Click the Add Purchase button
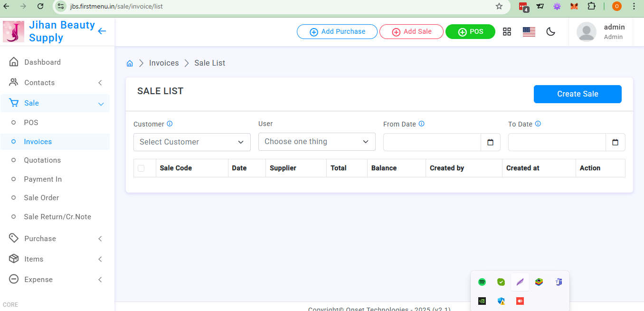Screen dimensions: 644x311 coord(337,32)
